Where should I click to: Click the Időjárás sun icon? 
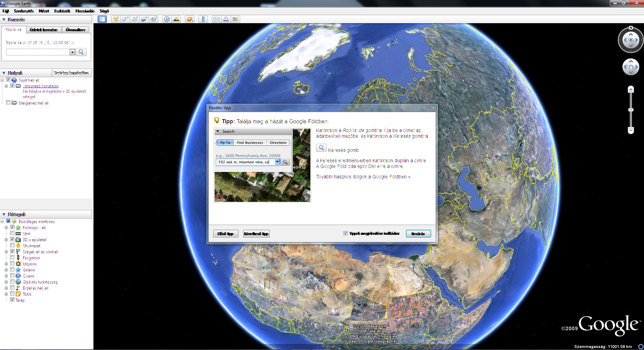[18, 264]
